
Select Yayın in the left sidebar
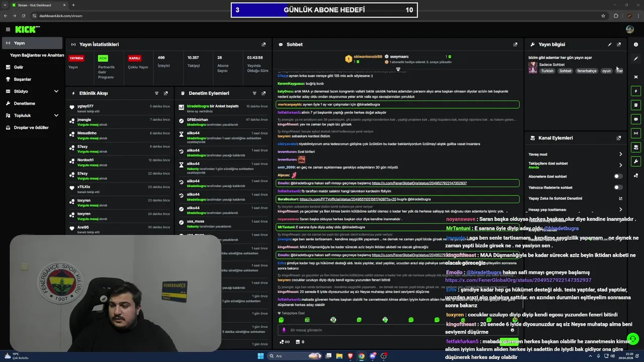pos(32,43)
